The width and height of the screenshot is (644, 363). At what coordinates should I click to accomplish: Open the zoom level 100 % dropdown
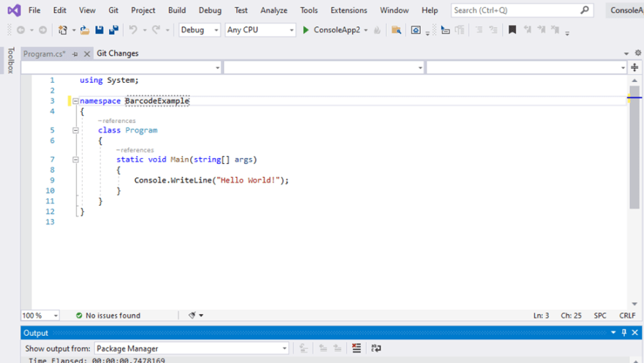40,315
